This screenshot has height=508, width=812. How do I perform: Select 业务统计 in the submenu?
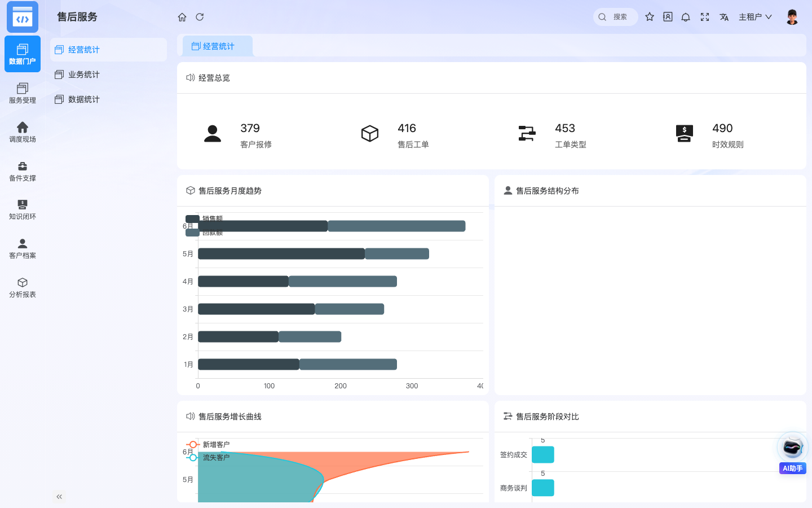[108, 75]
